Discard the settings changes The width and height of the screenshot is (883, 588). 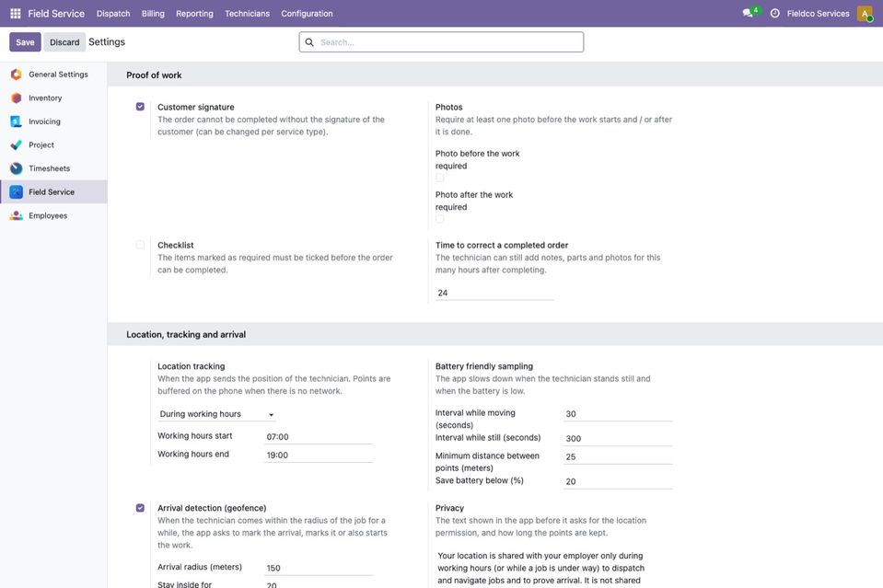coord(64,42)
